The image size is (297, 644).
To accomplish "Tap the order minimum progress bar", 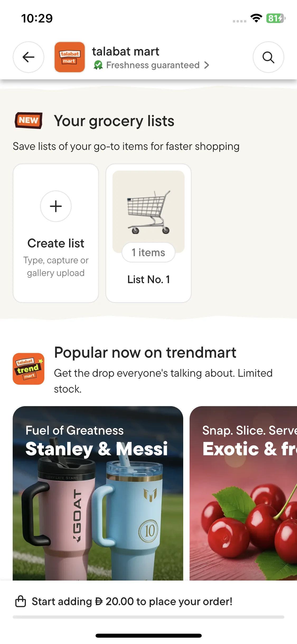I will [148, 617].
